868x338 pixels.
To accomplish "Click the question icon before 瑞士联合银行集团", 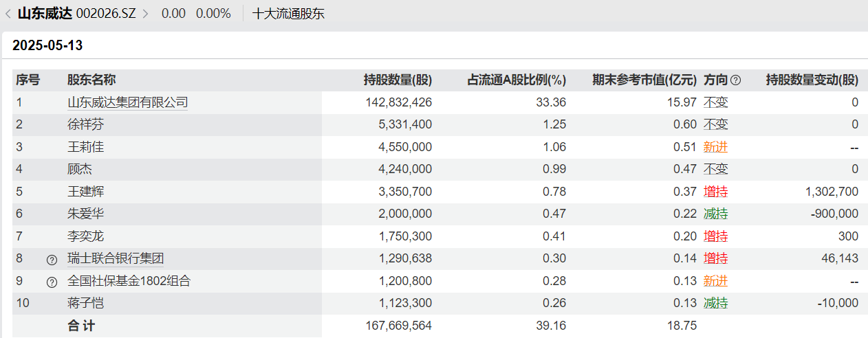I will 52,260.
